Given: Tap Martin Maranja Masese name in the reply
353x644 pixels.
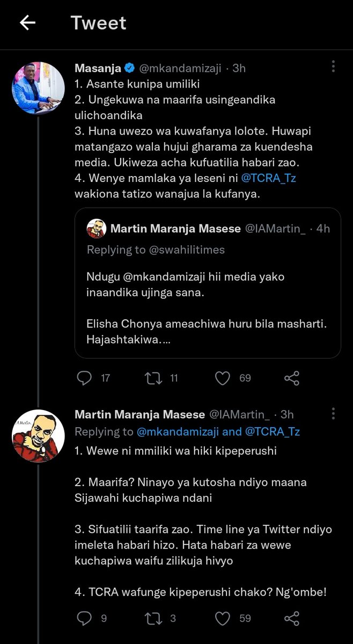Looking at the screenshot, I should click(139, 414).
